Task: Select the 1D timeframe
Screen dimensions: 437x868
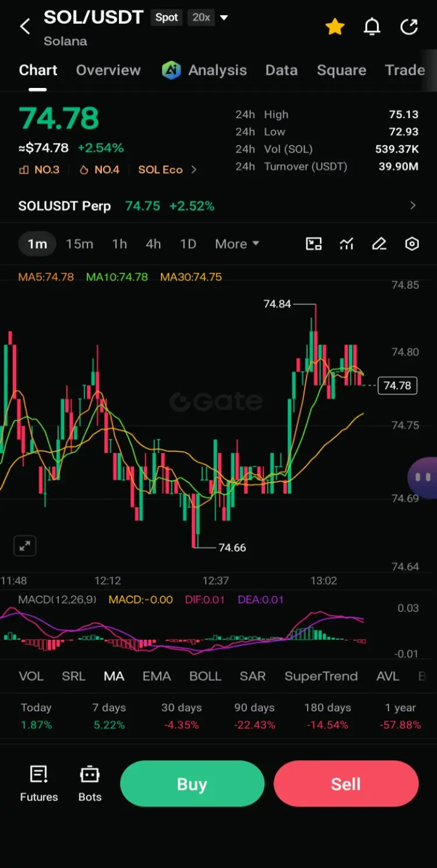Action: [x=188, y=244]
